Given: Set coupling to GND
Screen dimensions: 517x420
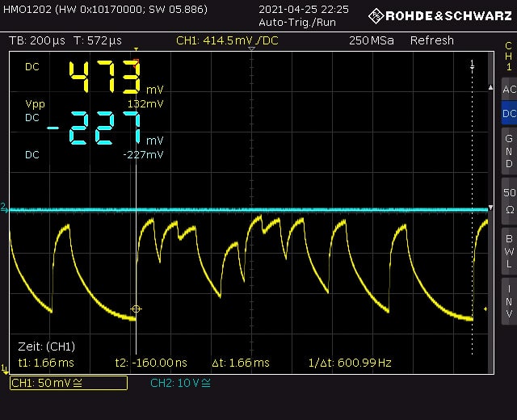Looking at the screenshot, I should click(x=508, y=151).
